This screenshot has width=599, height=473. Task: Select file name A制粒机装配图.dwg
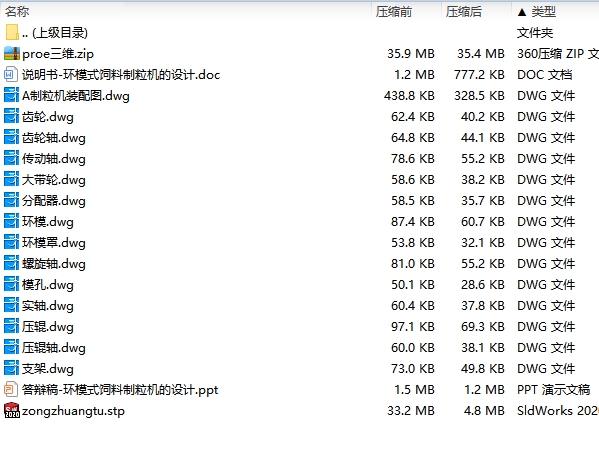[76, 96]
